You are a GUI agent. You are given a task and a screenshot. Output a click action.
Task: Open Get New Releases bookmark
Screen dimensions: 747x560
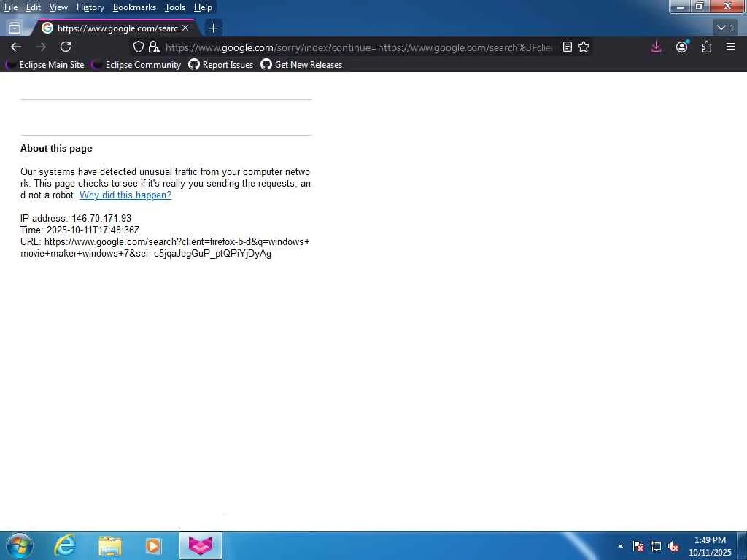click(x=301, y=65)
